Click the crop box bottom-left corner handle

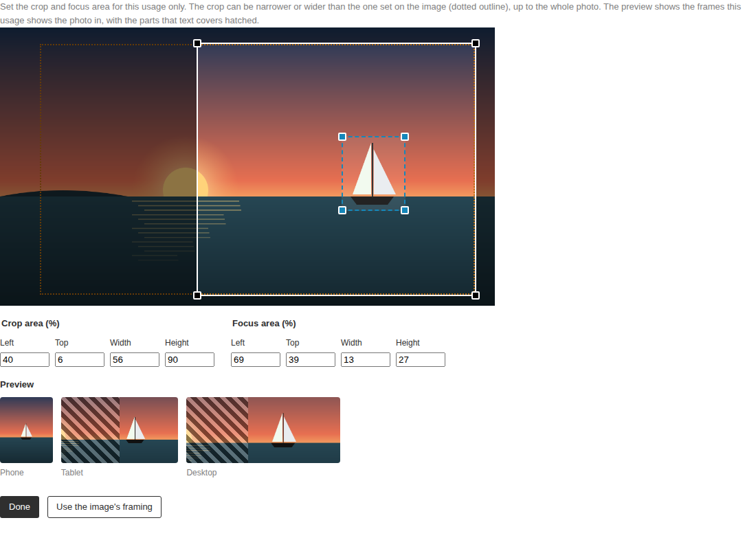pos(197,295)
